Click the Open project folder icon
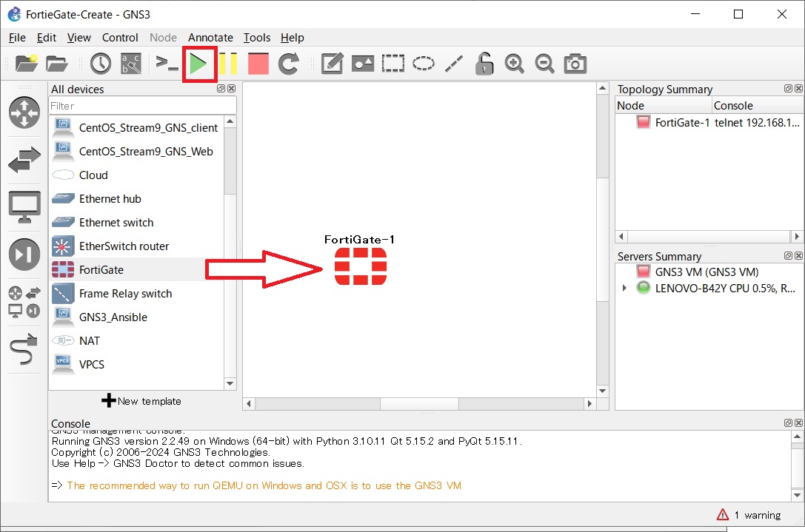This screenshot has width=805, height=532. coord(56,64)
